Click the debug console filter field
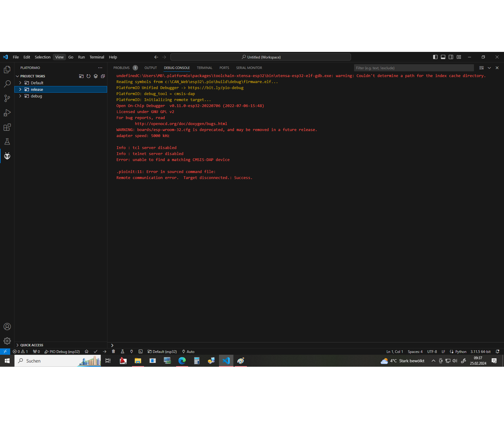 (413, 68)
